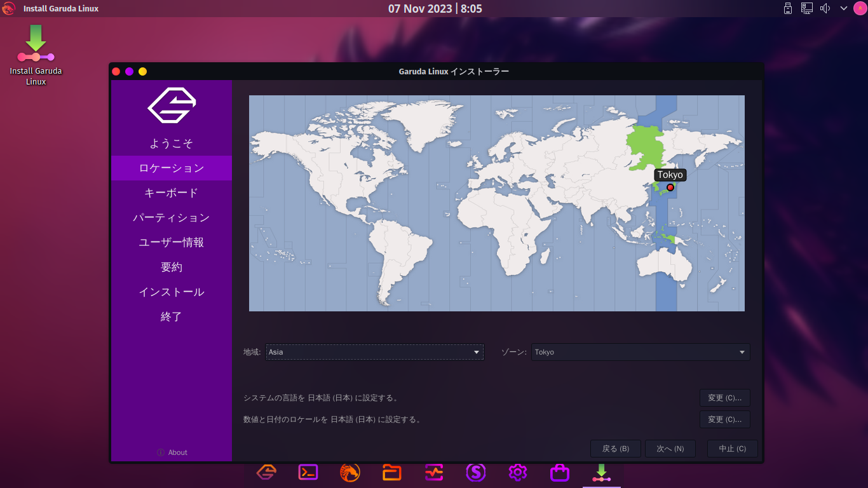The width and height of the screenshot is (868, 488).
Task: Click the red Tokyo marker on map
Action: click(x=670, y=187)
